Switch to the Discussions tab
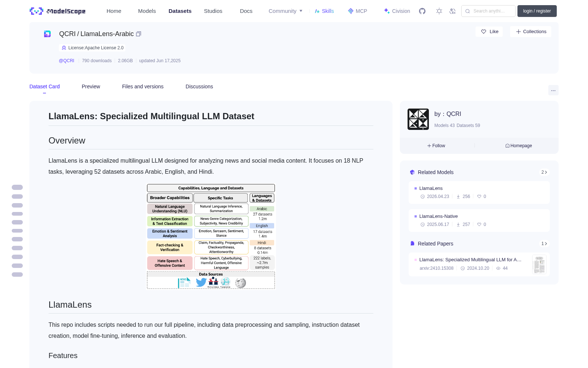 pyautogui.click(x=199, y=86)
